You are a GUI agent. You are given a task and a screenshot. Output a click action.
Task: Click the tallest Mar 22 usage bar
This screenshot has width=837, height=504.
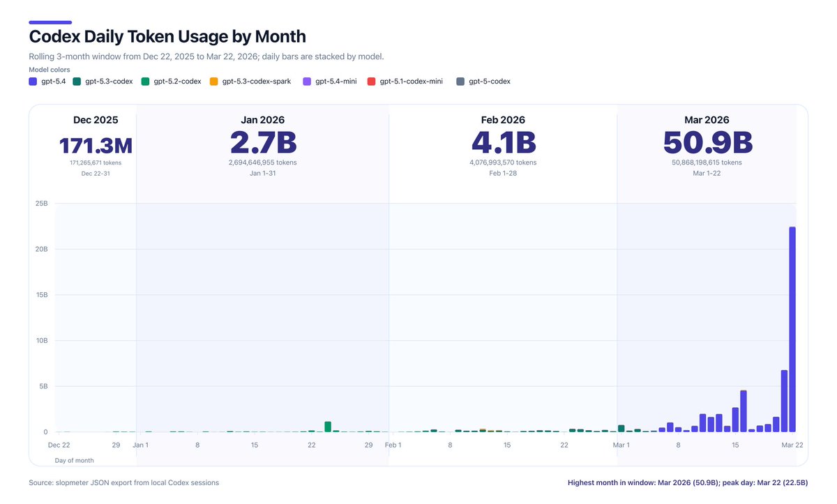pos(792,328)
